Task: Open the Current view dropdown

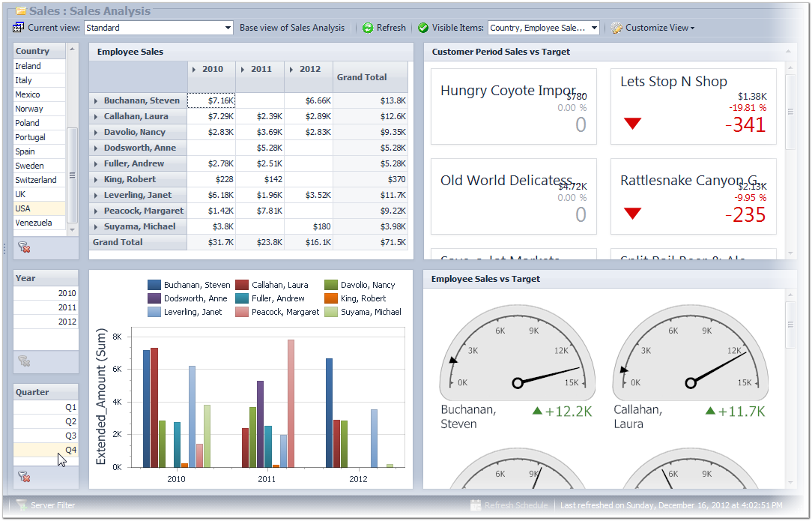Action: click(x=228, y=28)
